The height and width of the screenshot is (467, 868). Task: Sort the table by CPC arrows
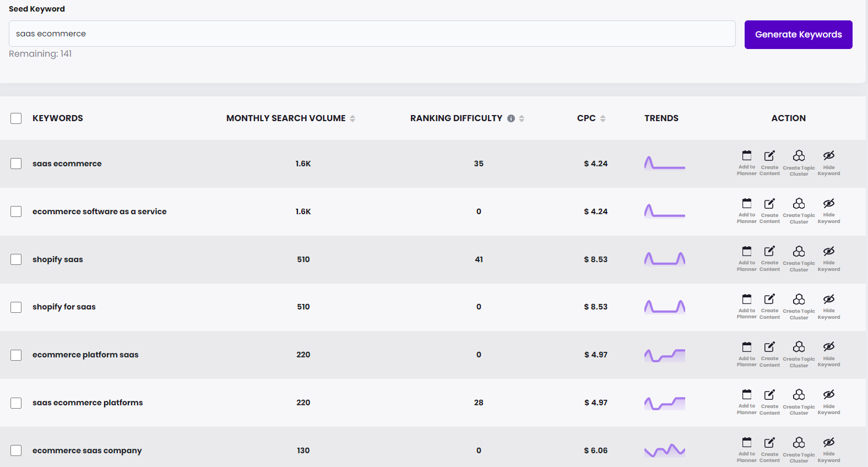[x=603, y=118]
